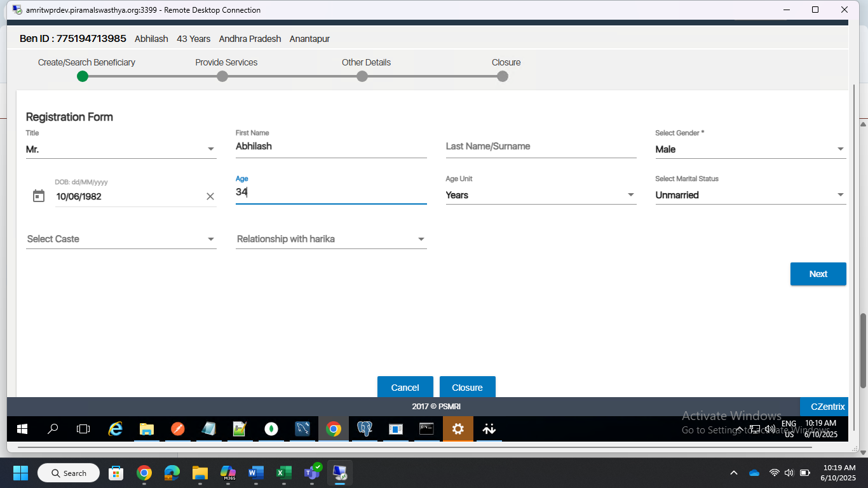Click the First Name input field

(x=331, y=146)
